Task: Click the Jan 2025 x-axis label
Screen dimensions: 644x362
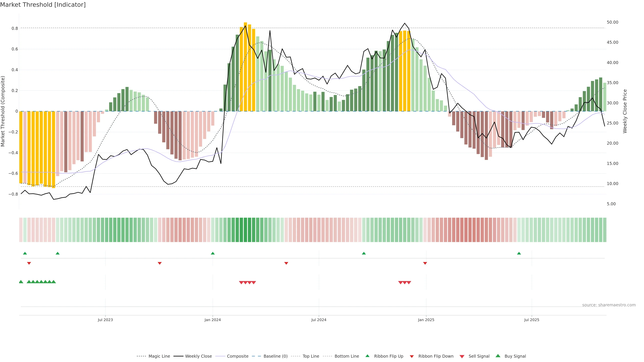Action: (426, 320)
